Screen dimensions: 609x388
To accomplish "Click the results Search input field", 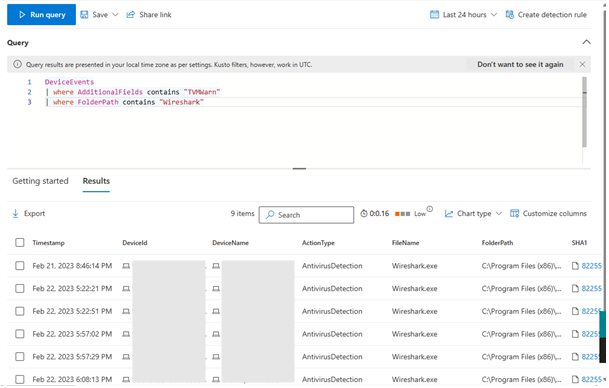I will [x=306, y=215].
